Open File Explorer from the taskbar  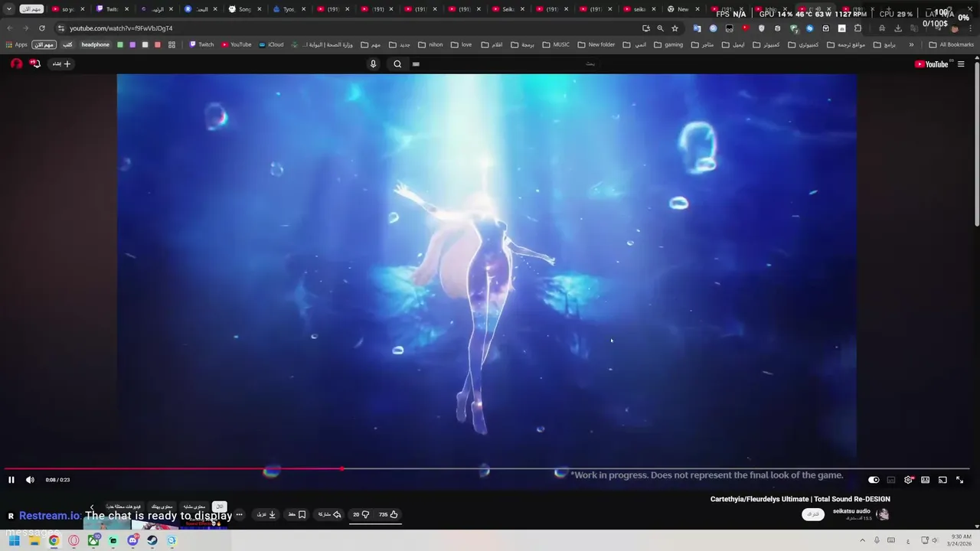click(x=34, y=540)
